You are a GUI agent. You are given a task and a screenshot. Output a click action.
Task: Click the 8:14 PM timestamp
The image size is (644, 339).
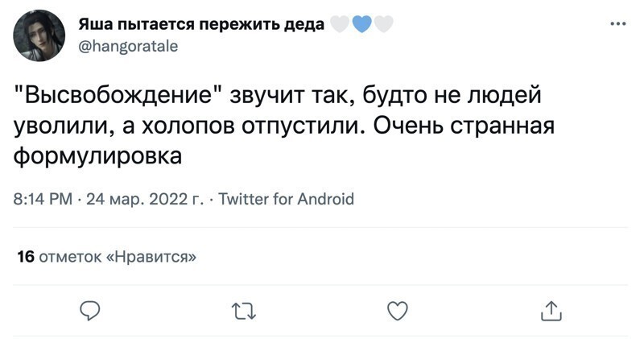click(43, 199)
